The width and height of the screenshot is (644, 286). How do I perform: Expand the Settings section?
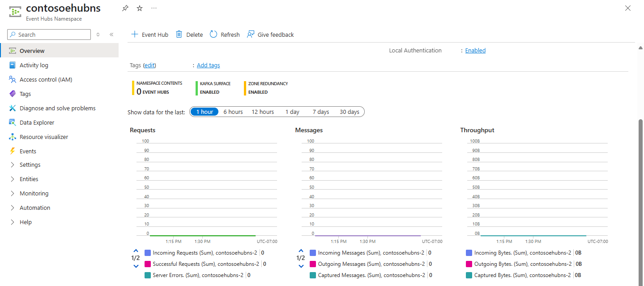click(x=30, y=165)
